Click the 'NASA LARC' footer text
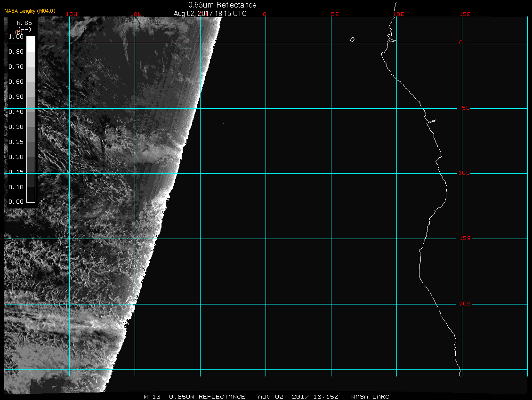532x400 pixels. click(370, 397)
